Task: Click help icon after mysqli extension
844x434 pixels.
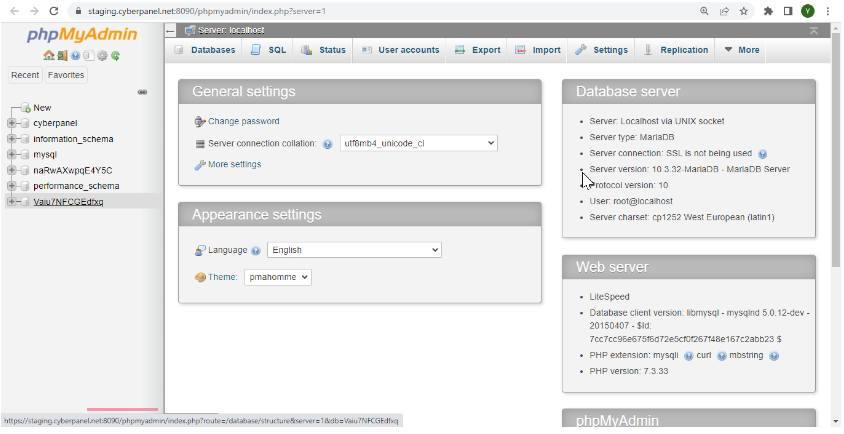Action: point(688,356)
